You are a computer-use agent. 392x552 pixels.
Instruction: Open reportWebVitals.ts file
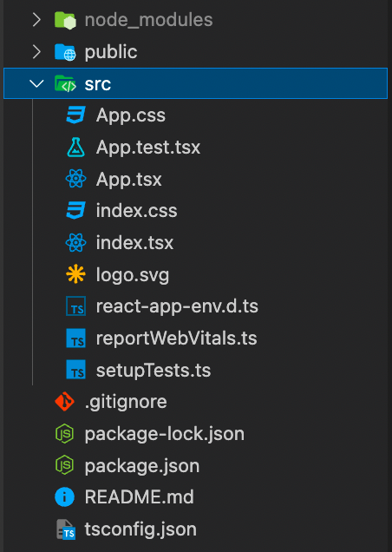pyautogui.click(x=176, y=338)
